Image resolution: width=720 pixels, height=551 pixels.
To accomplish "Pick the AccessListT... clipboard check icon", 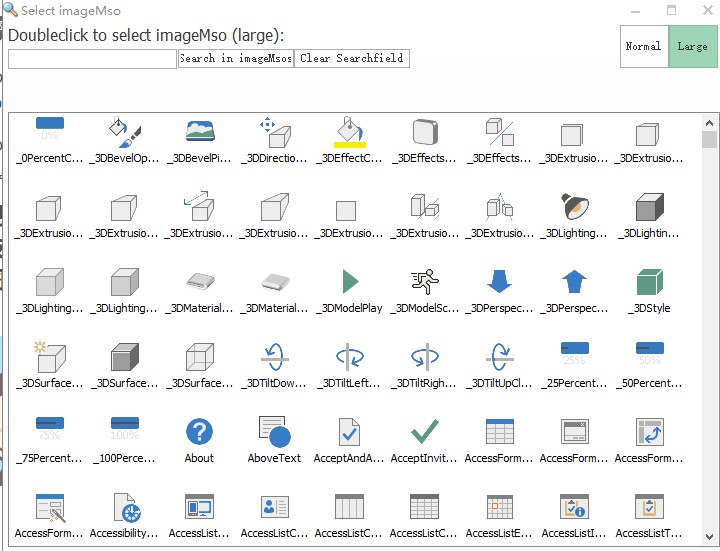I will point(649,507).
